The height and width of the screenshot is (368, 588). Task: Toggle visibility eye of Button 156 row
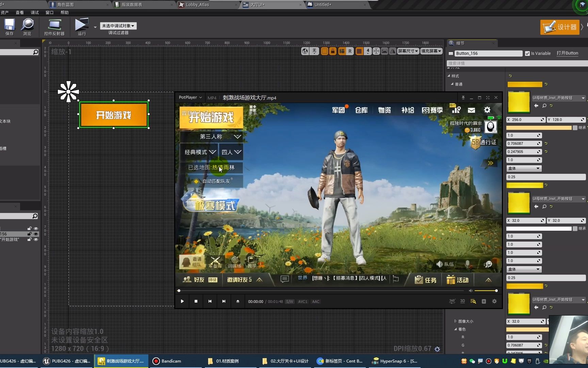pyautogui.click(x=36, y=234)
